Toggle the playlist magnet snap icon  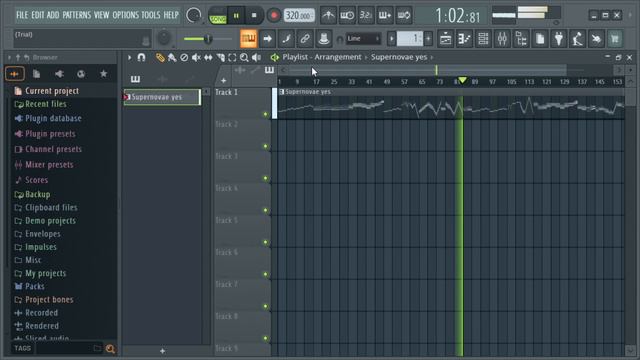coord(141,58)
